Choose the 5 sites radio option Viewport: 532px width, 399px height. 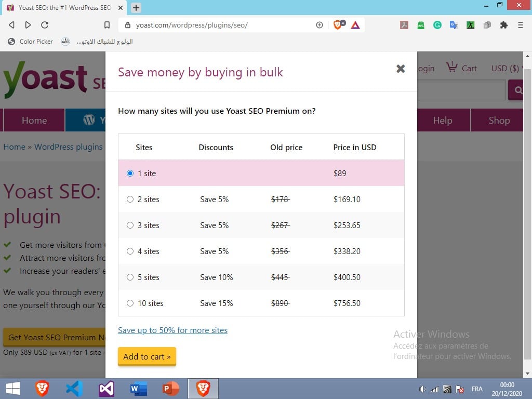[130, 277]
